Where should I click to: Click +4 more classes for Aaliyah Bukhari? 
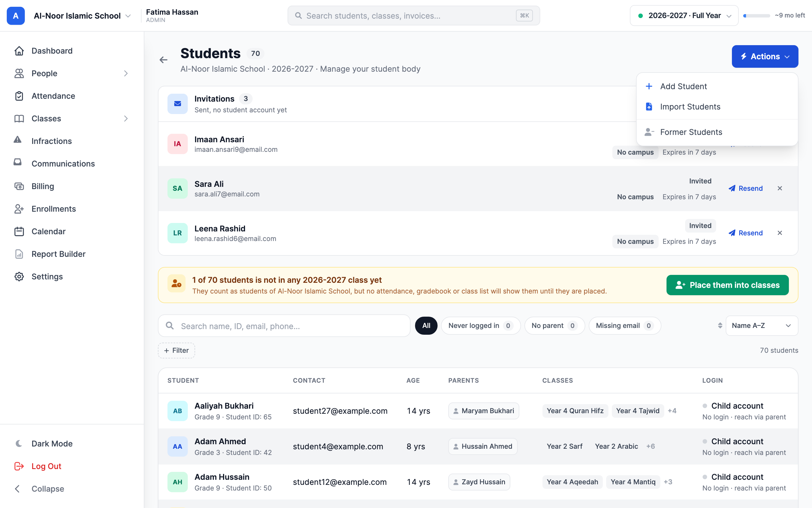pyautogui.click(x=672, y=411)
